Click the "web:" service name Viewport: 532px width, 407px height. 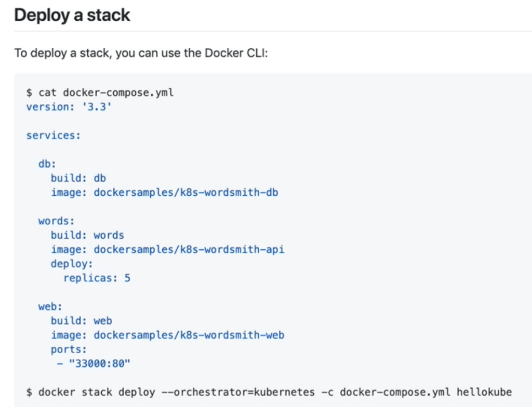click(x=50, y=307)
